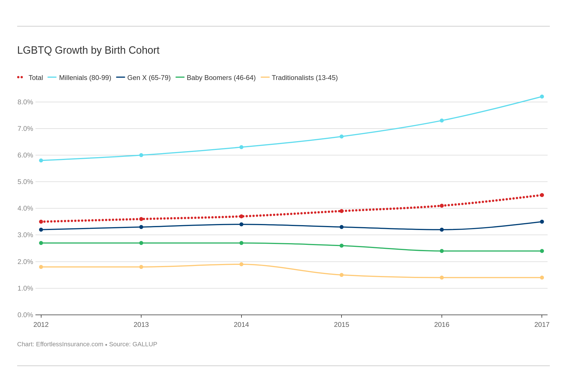Click the Millenials data point for 2012

41,161
